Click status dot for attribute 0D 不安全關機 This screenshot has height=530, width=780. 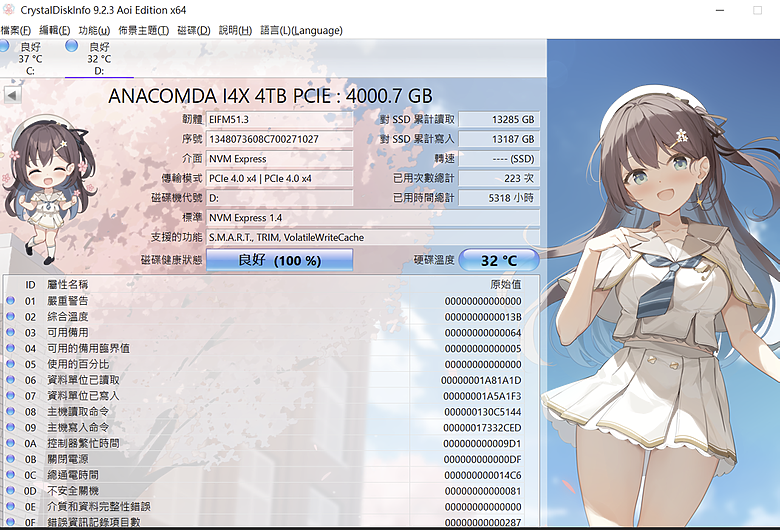coord(10,491)
